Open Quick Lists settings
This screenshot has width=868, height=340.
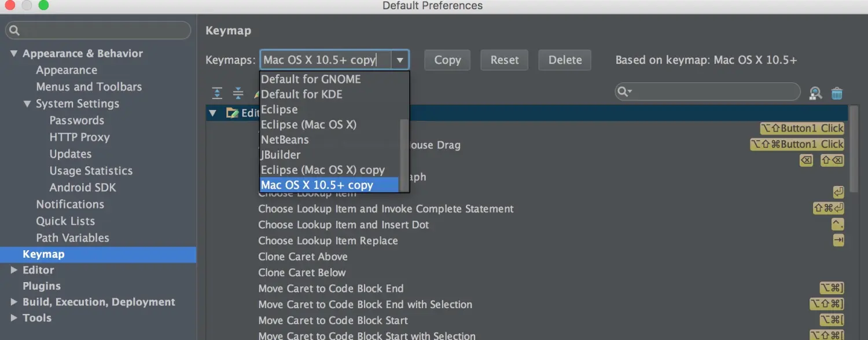coord(65,221)
